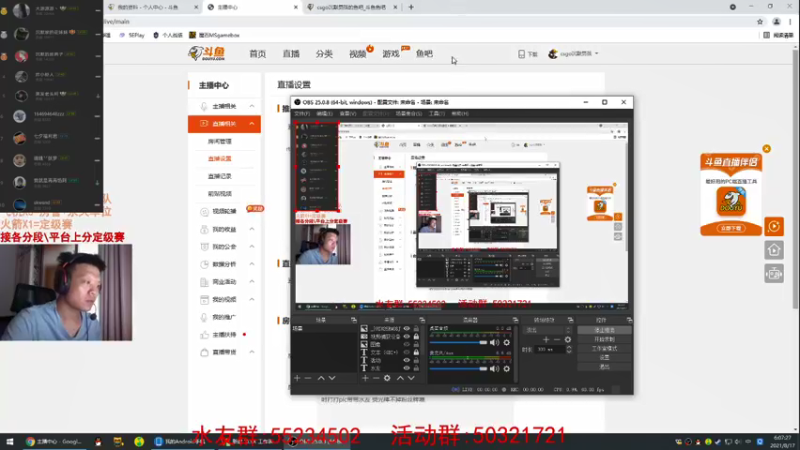Open the fourth submenu item below 直播记录
The height and width of the screenshot is (450, 800).
[219, 193]
